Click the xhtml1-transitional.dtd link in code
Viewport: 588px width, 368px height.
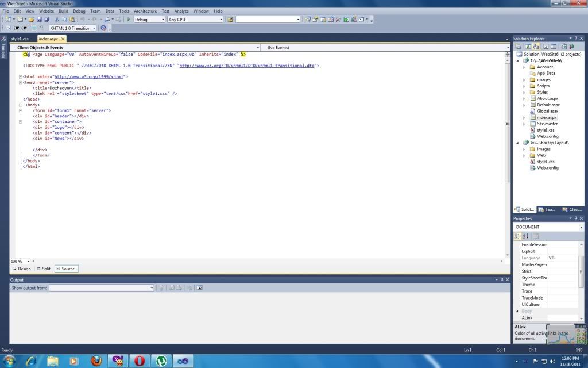pos(247,66)
